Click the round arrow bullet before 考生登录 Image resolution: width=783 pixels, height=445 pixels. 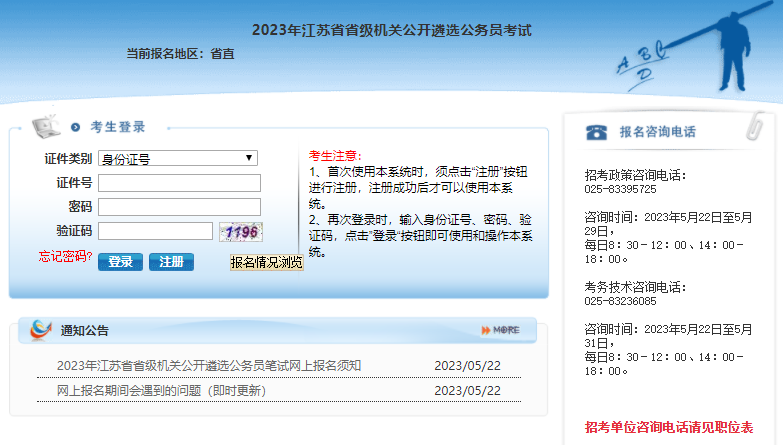pyautogui.click(x=75, y=127)
